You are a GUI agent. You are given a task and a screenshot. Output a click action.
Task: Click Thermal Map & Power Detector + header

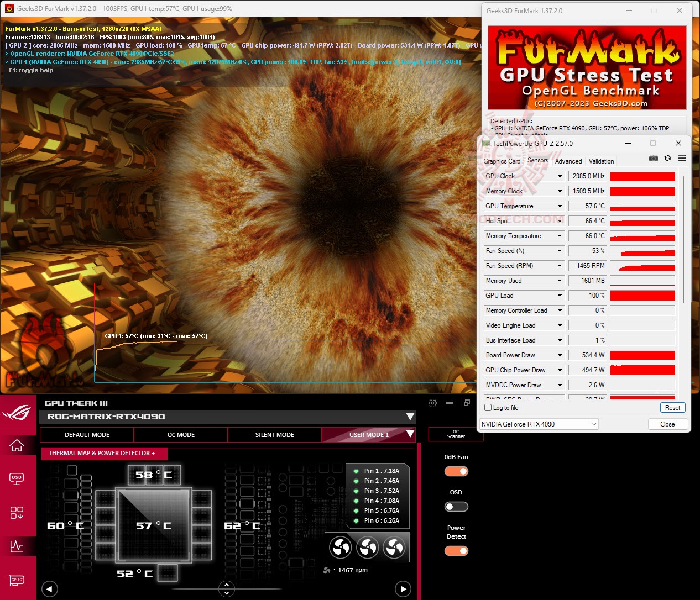pos(104,453)
